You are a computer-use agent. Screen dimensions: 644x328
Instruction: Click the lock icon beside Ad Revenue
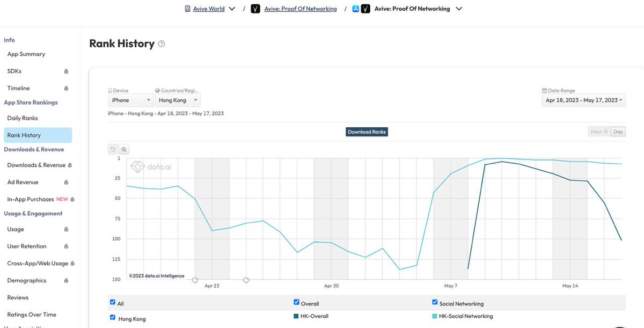[x=66, y=183]
